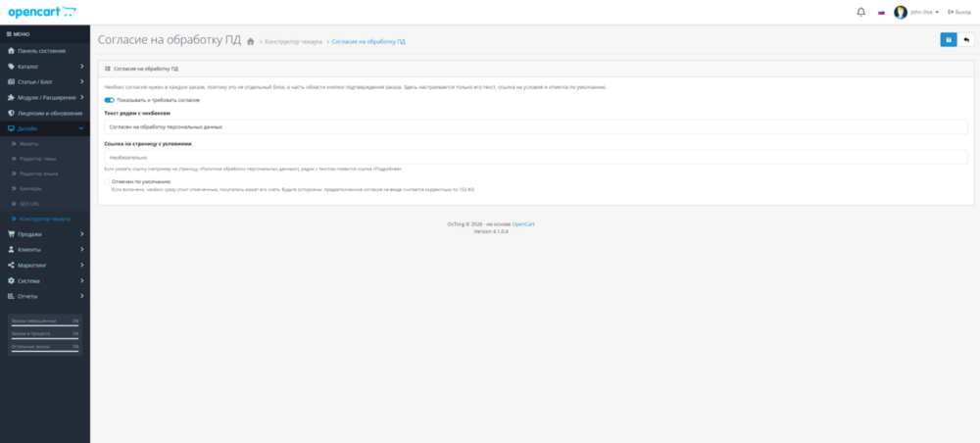The width and height of the screenshot is (980, 443).
Task: Click the Version 4.1.0.4 footer text
Action: coord(491,231)
